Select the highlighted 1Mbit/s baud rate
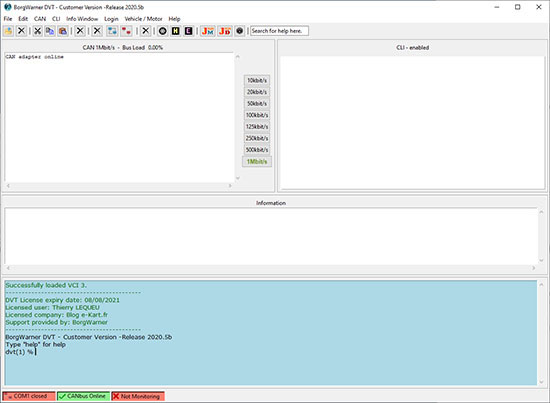 [257, 162]
